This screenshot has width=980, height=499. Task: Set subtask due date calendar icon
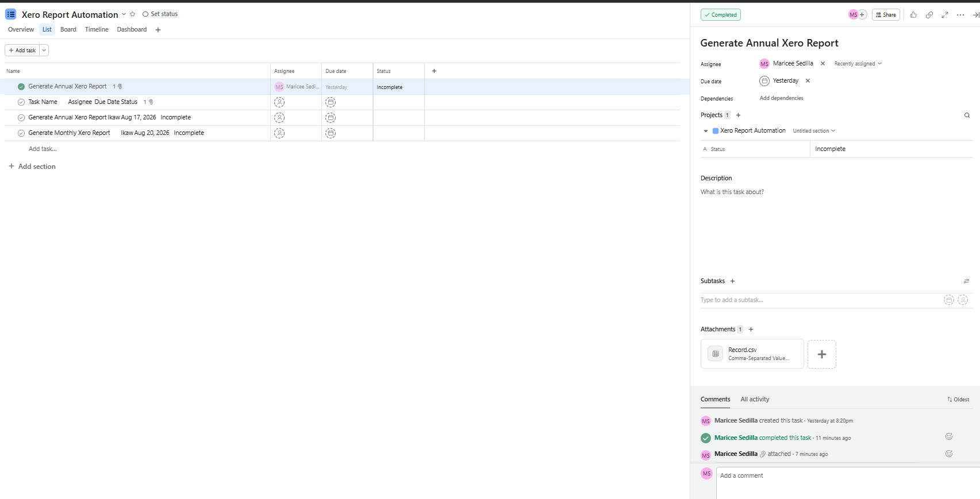point(949,300)
